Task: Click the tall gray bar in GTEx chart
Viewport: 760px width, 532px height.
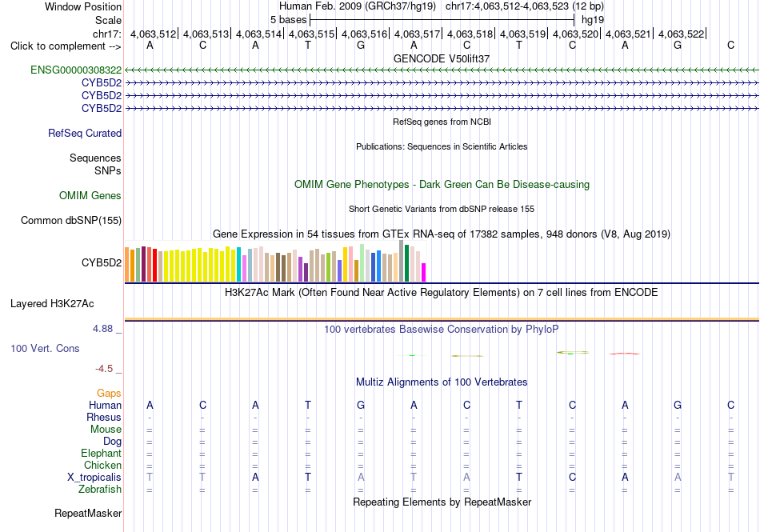Action: coord(402,261)
